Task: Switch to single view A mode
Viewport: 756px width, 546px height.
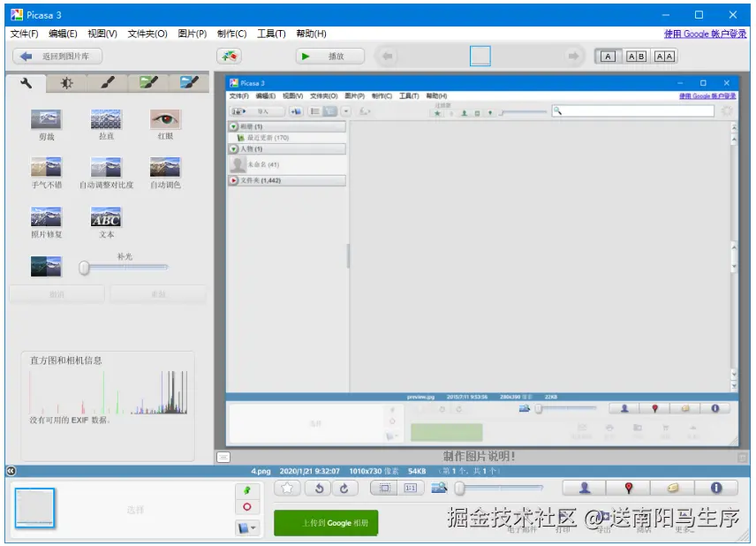Action: coord(608,57)
